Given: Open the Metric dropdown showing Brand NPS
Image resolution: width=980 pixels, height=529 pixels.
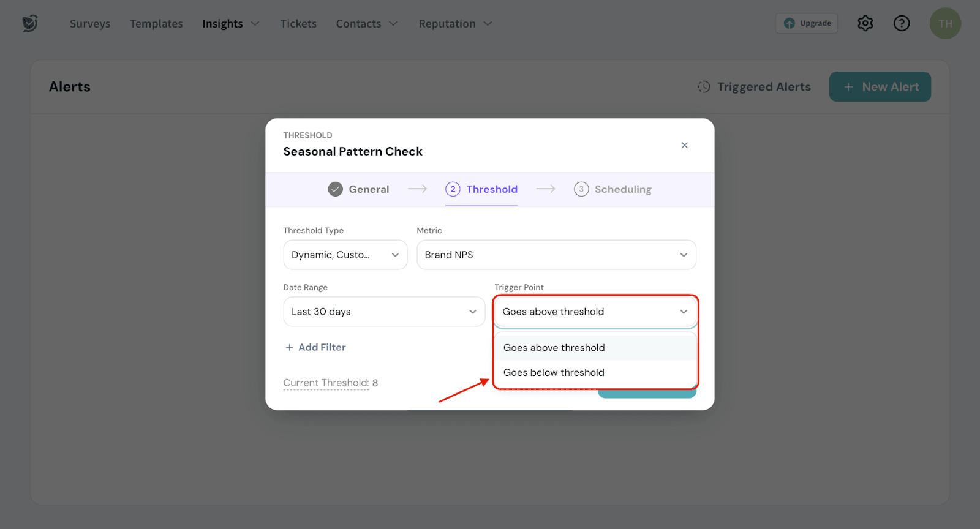Looking at the screenshot, I should (556, 255).
